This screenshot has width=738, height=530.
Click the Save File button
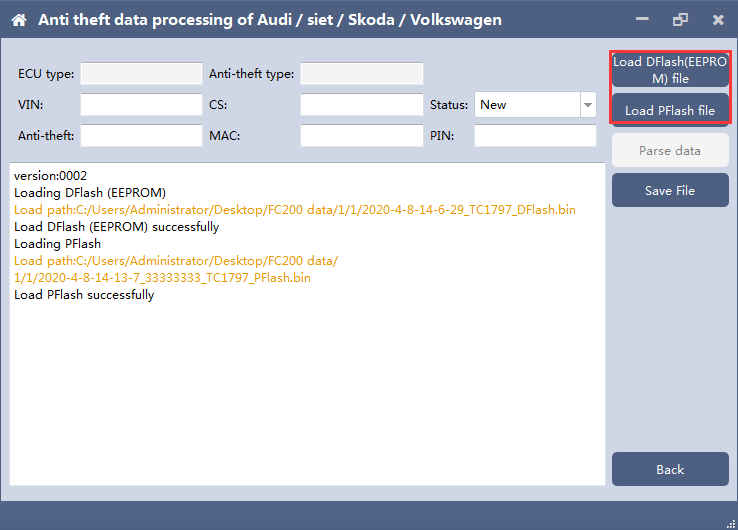pyautogui.click(x=670, y=190)
